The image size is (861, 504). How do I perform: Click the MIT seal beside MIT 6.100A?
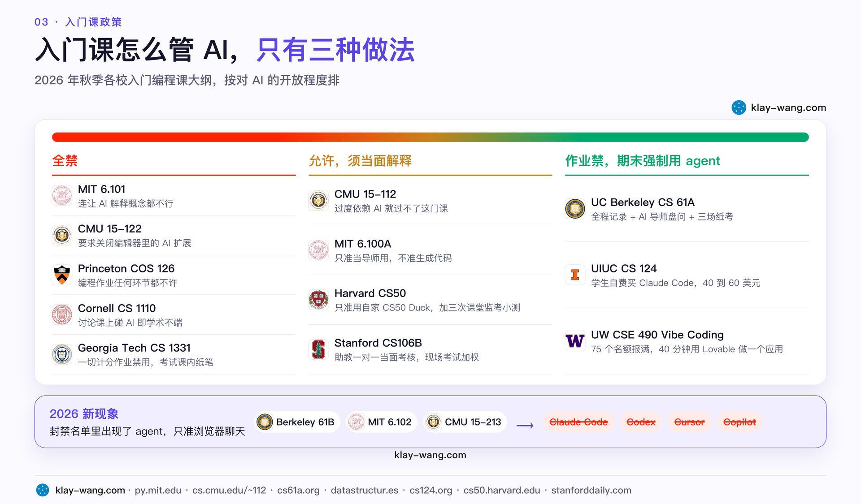(x=318, y=250)
